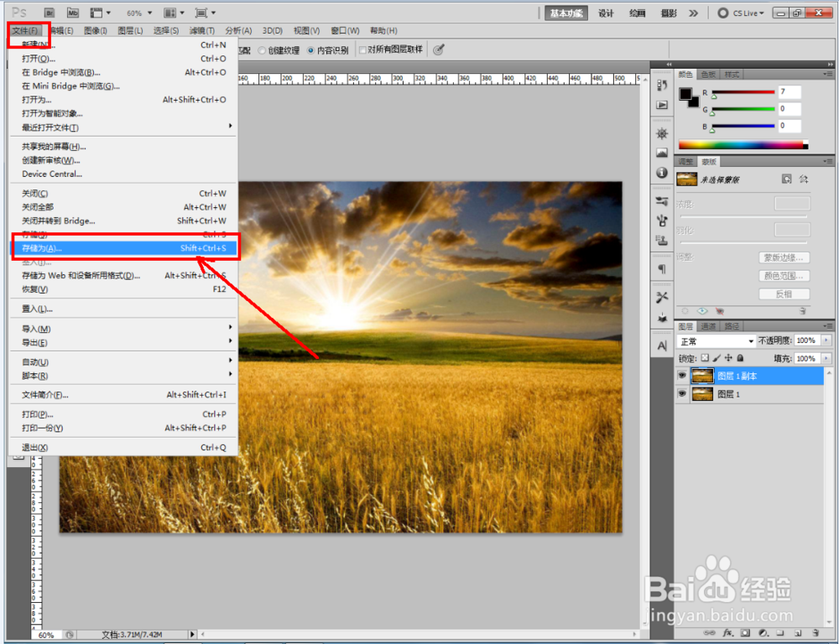Delete layer trash icon in Layers panel
839x644 pixels.
click(x=816, y=632)
